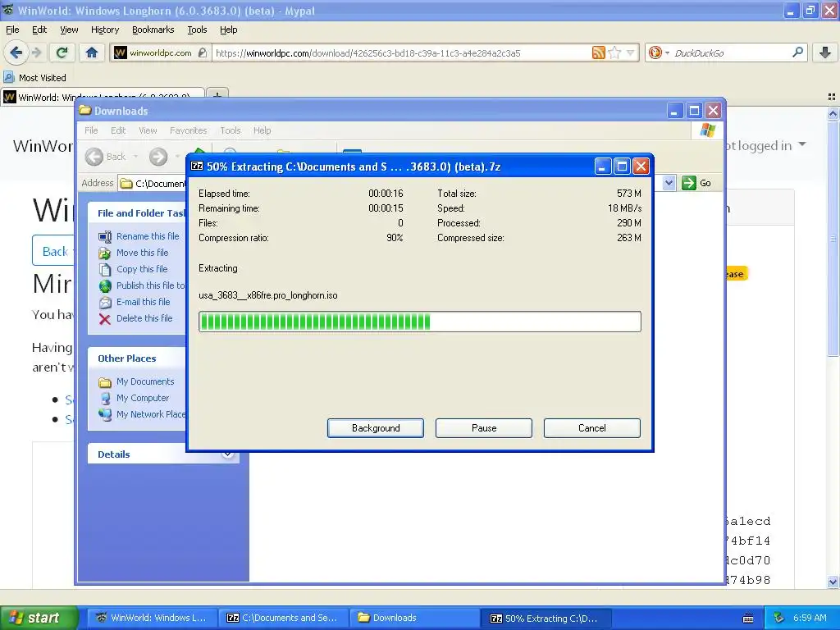Screen dimensions: 840x630
Task: Click the browser Forward arrow button
Action: (x=36, y=52)
